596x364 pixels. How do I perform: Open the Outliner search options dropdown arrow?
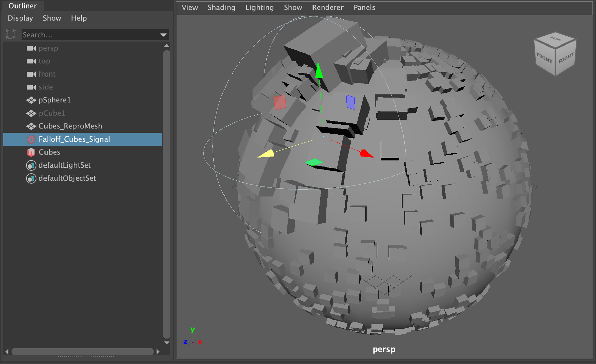coord(163,35)
